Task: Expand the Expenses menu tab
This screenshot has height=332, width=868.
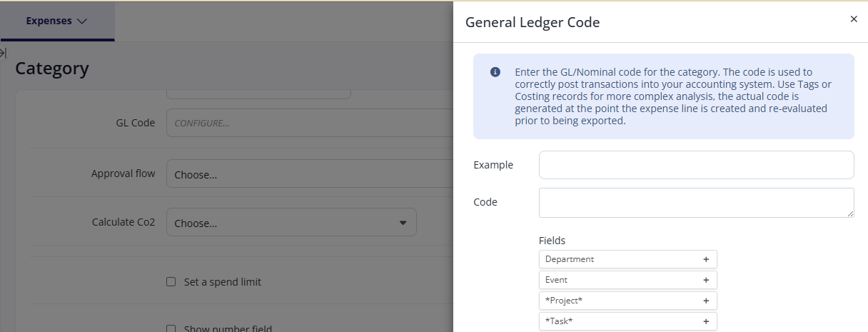Action: click(57, 21)
